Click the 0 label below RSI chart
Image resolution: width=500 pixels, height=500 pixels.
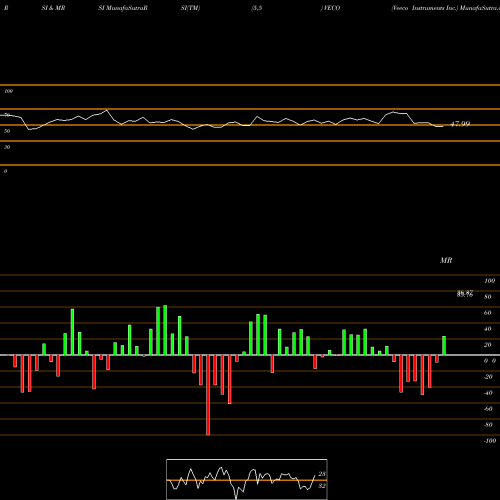click(5, 171)
